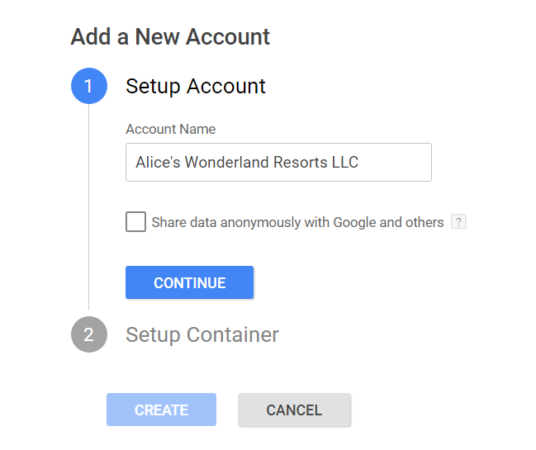Click the numeral 1 inside the blue circle
The height and width of the screenshot is (450, 536).
[89, 86]
